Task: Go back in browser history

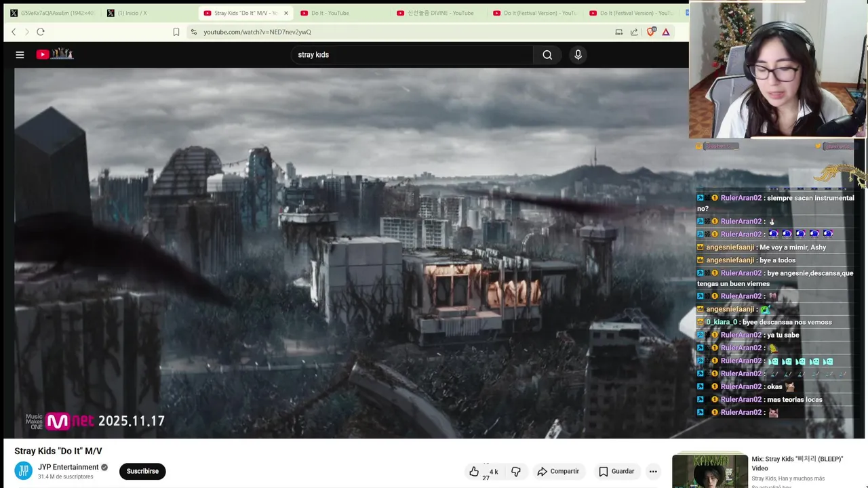Action: point(14,32)
